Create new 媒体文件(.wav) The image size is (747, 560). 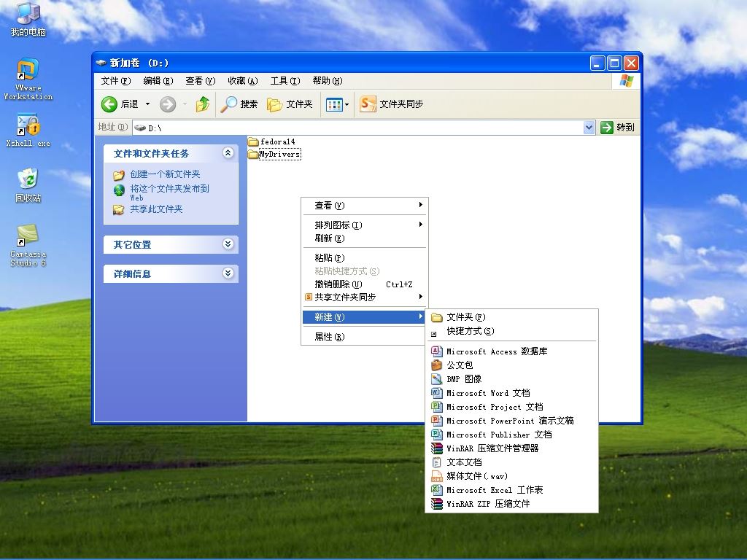point(511,475)
